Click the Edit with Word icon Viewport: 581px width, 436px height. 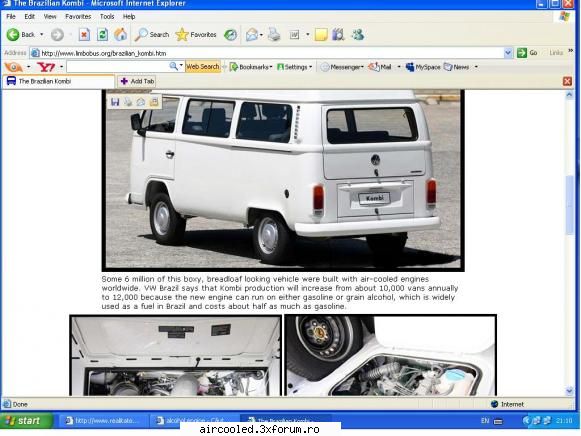click(x=294, y=35)
